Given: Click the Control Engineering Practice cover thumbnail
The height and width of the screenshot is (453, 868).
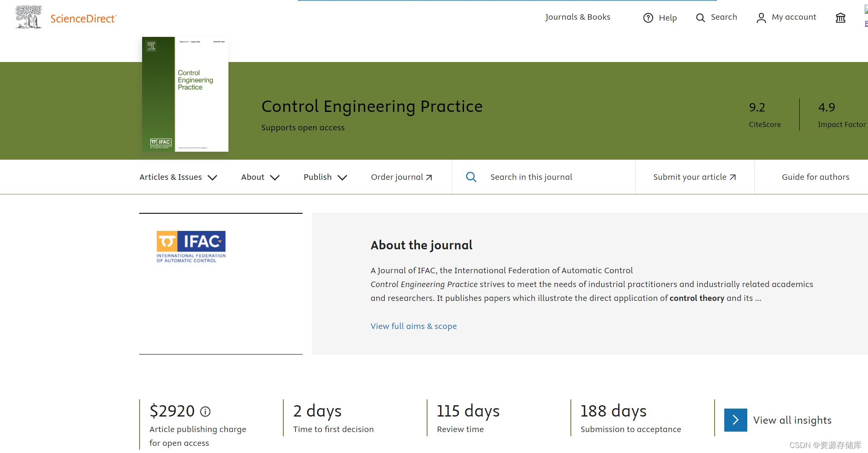Looking at the screenshot, I should click(x=185, y=94).
